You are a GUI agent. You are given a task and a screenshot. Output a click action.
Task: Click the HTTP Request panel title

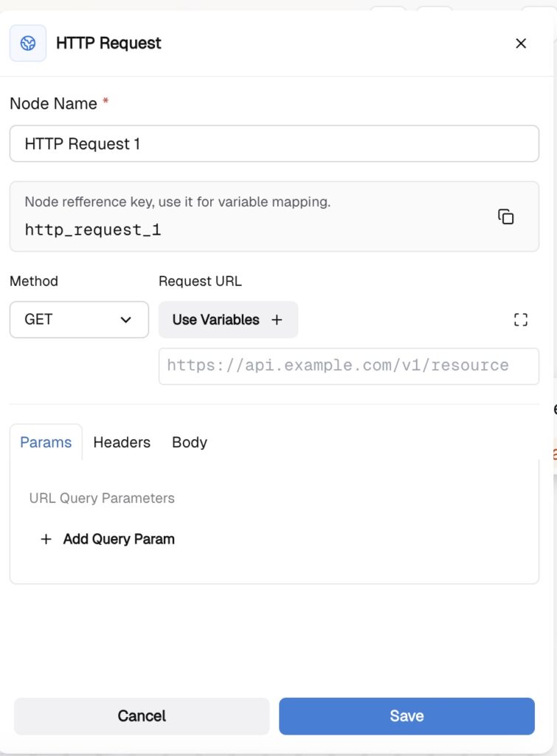108,44
